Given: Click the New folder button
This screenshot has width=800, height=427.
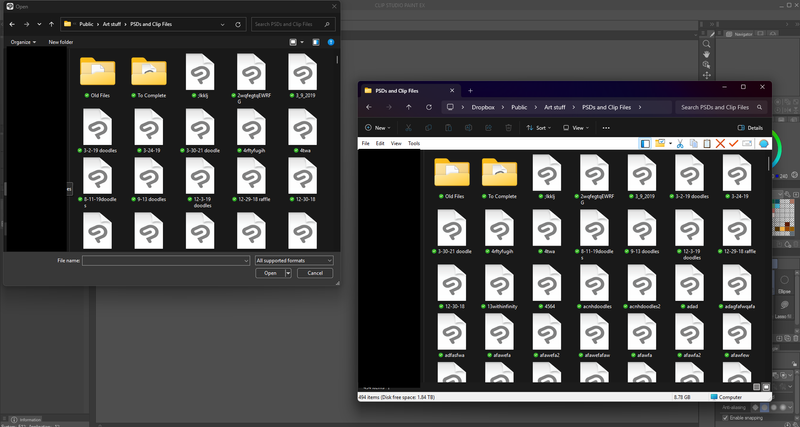Looking at the screenshot, I should click(60, 42).
